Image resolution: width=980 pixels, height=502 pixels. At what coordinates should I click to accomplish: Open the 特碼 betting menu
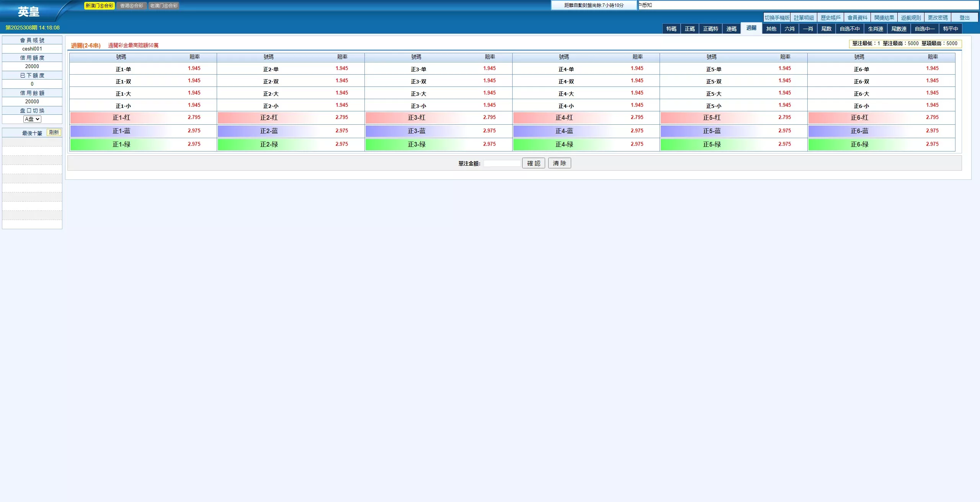tap(671, 29)
